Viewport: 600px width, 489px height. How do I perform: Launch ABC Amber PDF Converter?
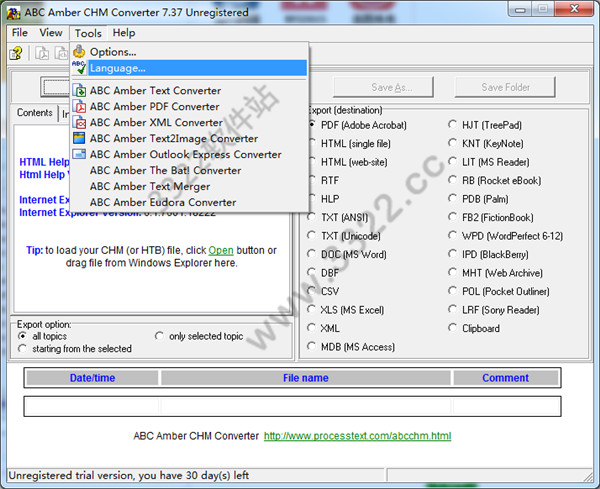(x=189, y=107)
